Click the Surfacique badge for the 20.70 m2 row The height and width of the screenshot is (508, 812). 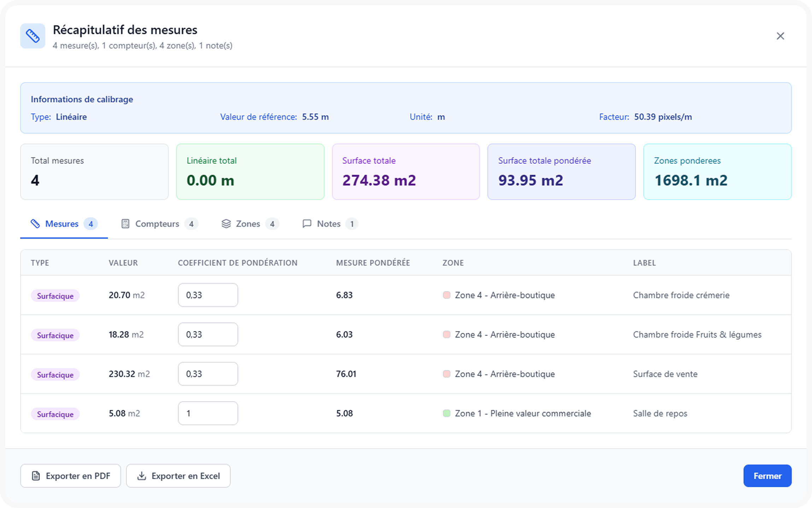55,296
